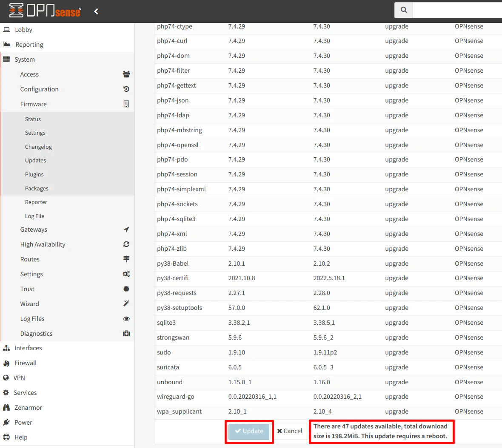Viewport: 502px width, 448px height.
Task: Expand the Diagnostics submenu
Action: coord(36,334)
